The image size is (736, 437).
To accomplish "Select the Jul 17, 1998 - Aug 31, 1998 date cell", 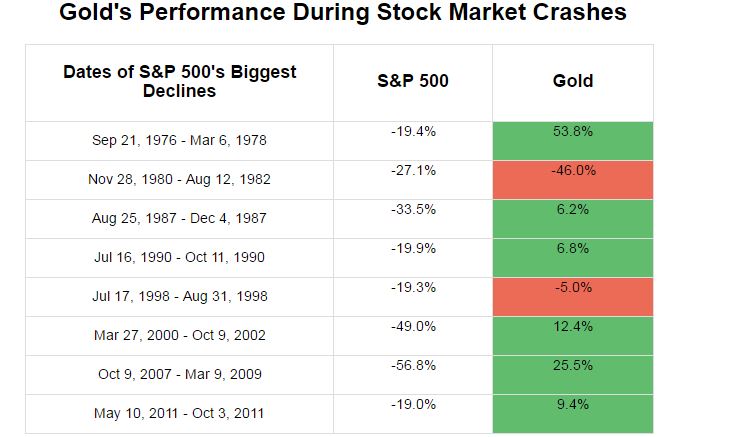I will [x=180, y=297].
